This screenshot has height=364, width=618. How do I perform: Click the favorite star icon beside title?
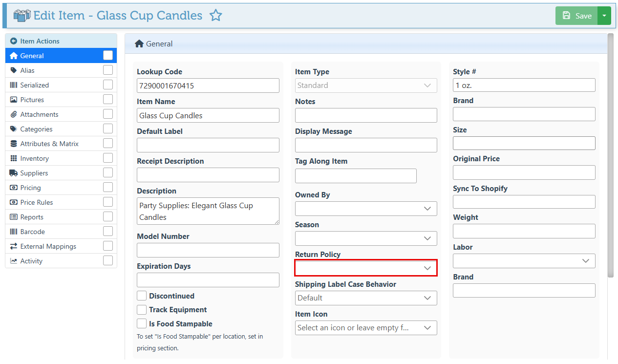pos(216,16)
